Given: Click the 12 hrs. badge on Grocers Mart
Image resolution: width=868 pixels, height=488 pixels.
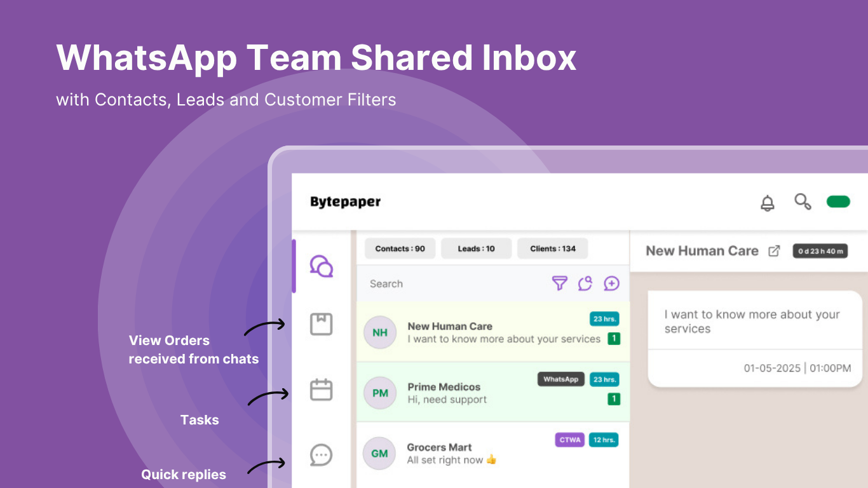Looking at the screenshot, I should coord(604,440).
